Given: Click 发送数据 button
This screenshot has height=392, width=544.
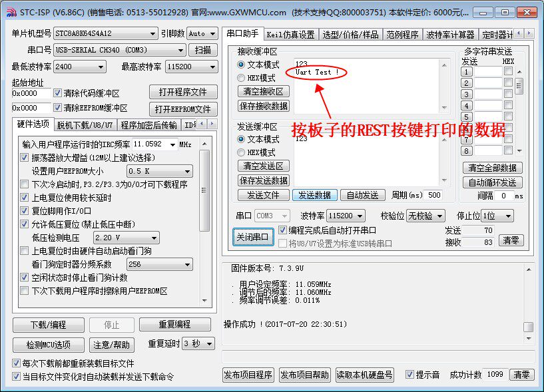Looking at the screenshot, I should [x=314, y=195].
